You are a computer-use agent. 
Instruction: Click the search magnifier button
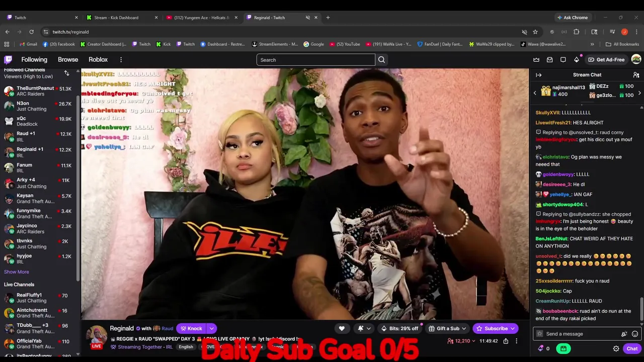point(381,60)
